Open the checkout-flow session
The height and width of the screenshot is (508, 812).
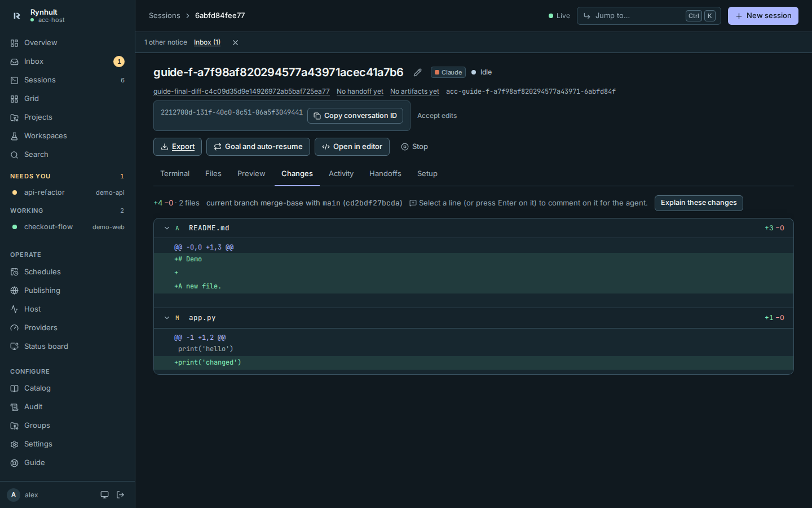(68, 227)
